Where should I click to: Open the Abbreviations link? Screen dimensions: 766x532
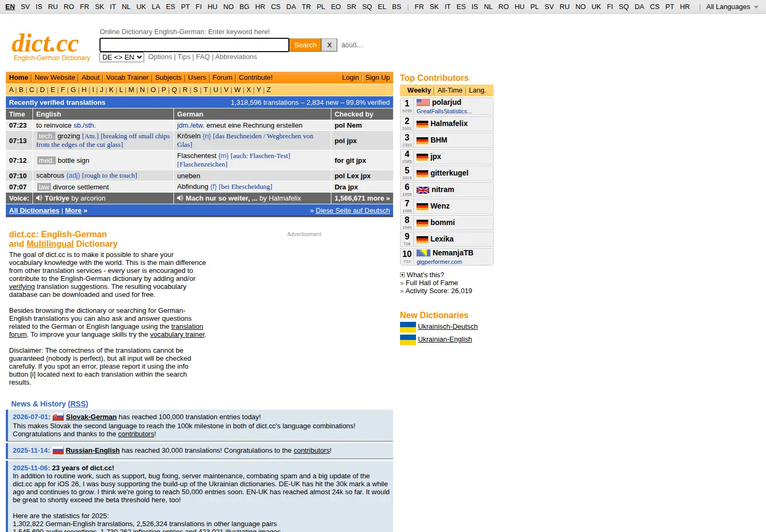(236, 57)
